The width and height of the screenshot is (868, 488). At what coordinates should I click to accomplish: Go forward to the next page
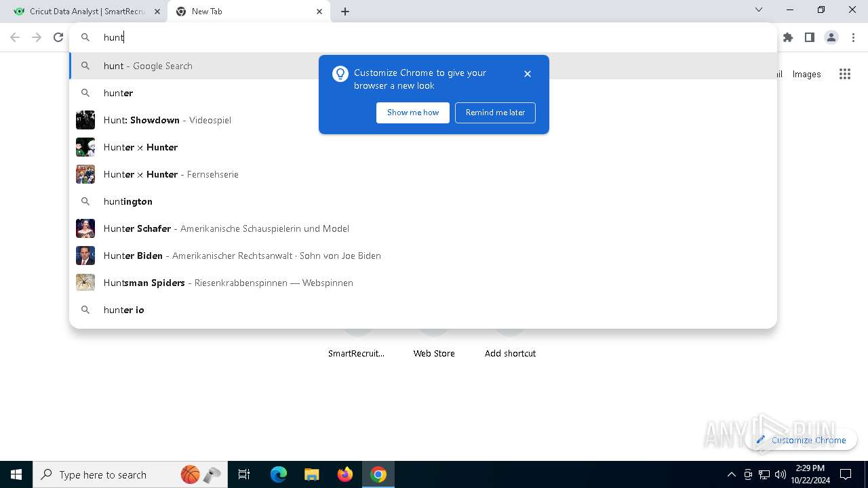click(37, 37)
